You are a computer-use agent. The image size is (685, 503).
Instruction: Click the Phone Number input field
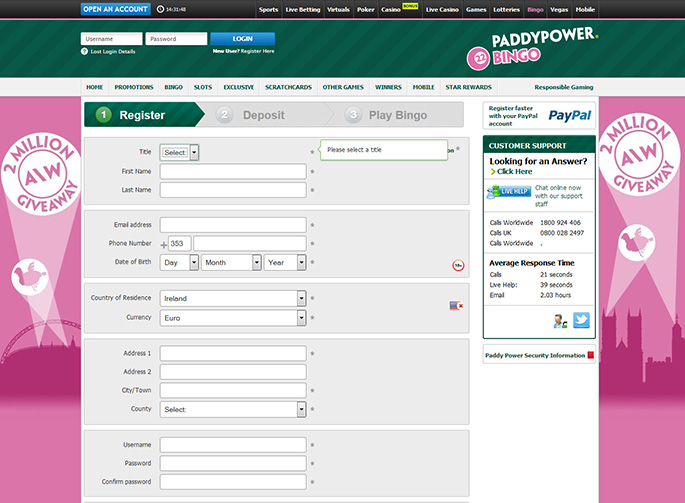250,243
